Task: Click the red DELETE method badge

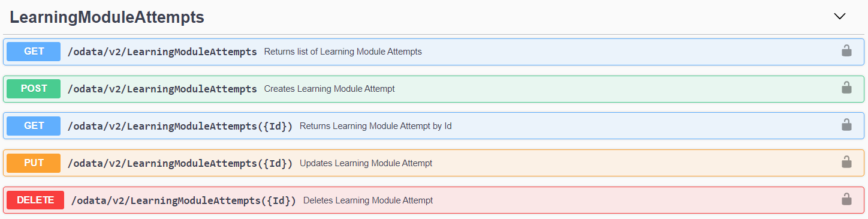Action: (35, 200)
